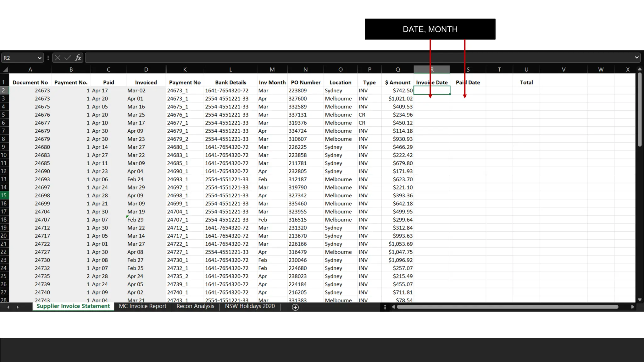Screen dimensions: 644x362
Task: Click next sheet navigation arrow
Action: (18, 307)
